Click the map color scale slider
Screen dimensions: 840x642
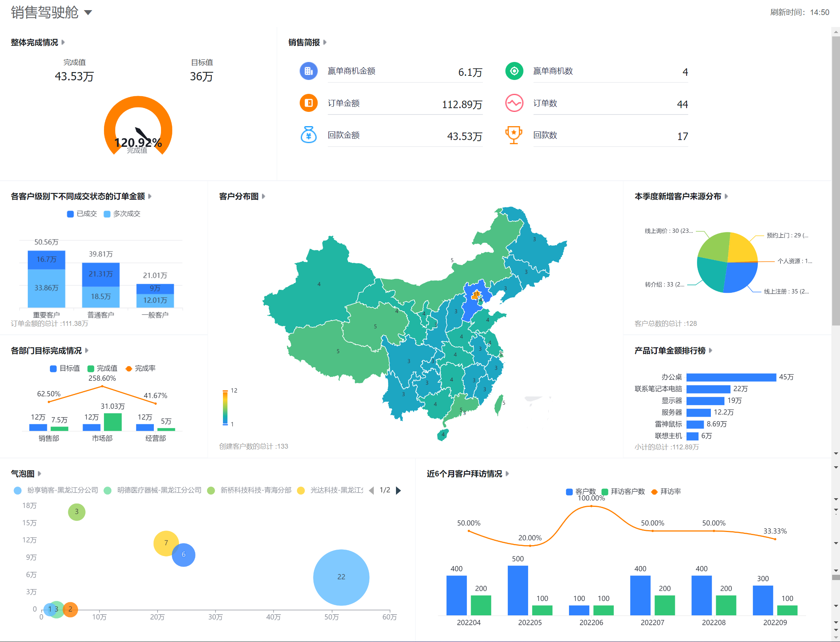[225, 407]
